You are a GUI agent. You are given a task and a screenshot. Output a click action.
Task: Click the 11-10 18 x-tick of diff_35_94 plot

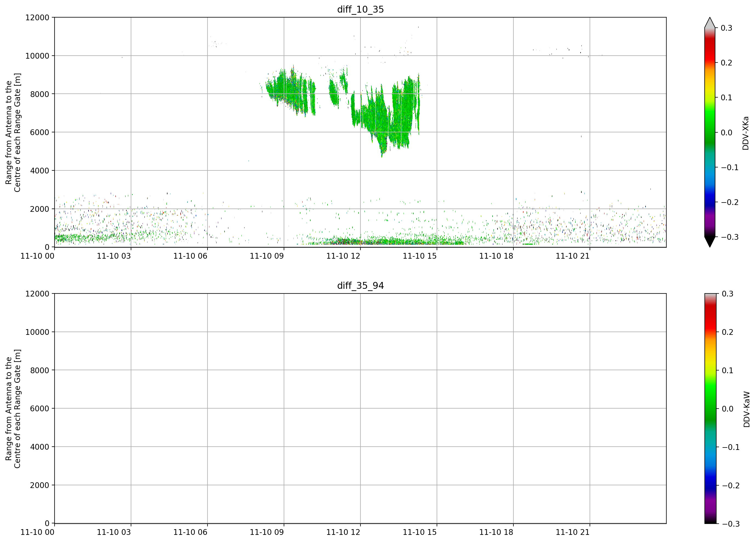tap(496, 532)
